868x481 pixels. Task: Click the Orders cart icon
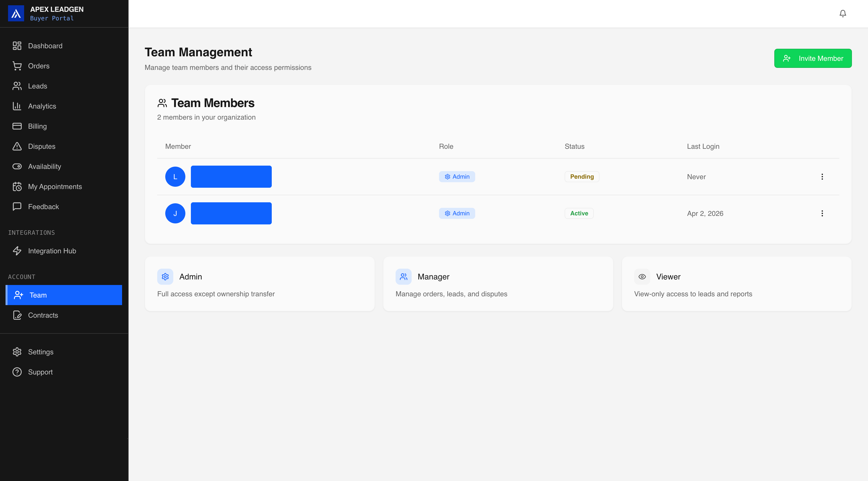tap(17, 66)
